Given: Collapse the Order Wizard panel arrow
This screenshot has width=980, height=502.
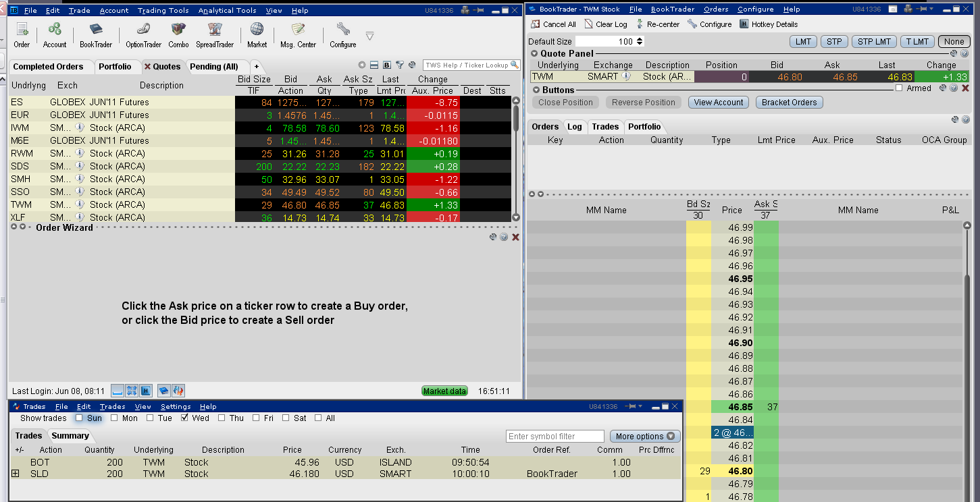Looking at the screenshot, I should click(22, 227).
